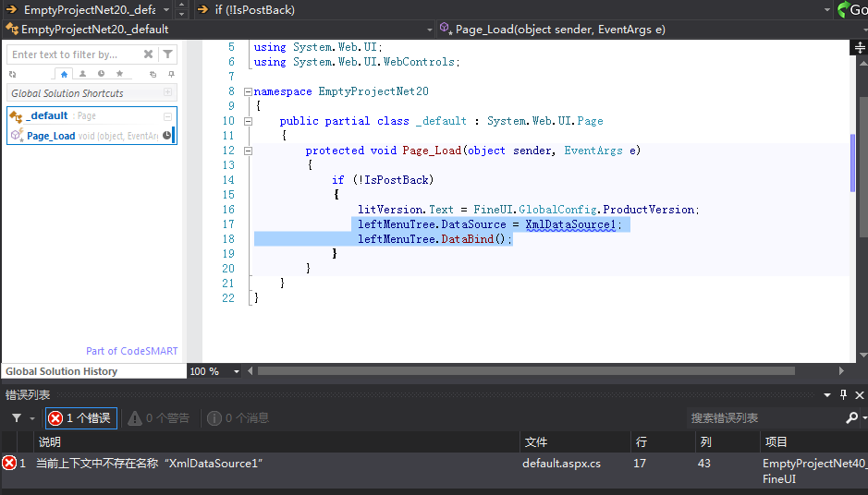The image size is (868, 495).
Task: Click 'EventArgs' type on line 12
Action: 593,151
